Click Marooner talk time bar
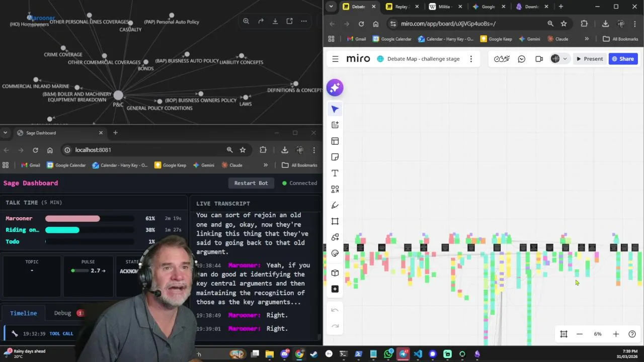 (90, 218)
